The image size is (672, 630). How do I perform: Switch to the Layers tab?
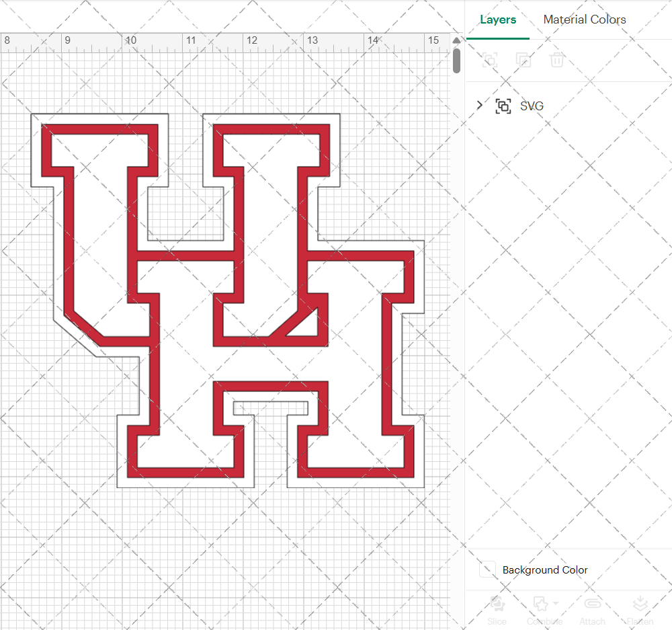[497, 19]
